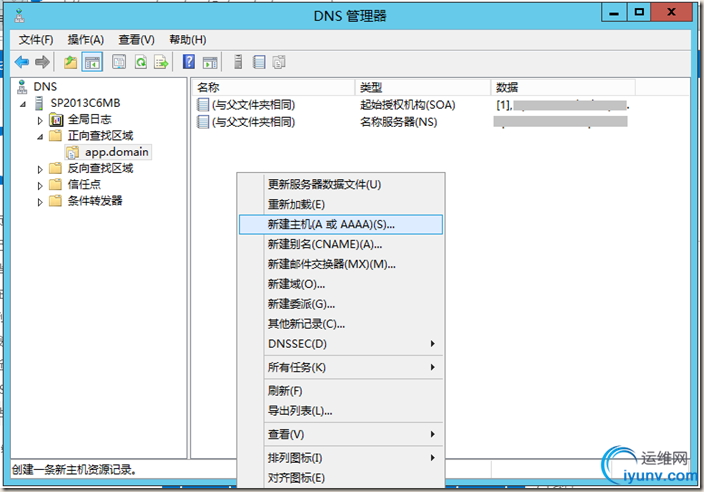Open the menu bar 查看(V) menu
The image size is (704, 492).
pyautogui.click(x=136, y=40)
